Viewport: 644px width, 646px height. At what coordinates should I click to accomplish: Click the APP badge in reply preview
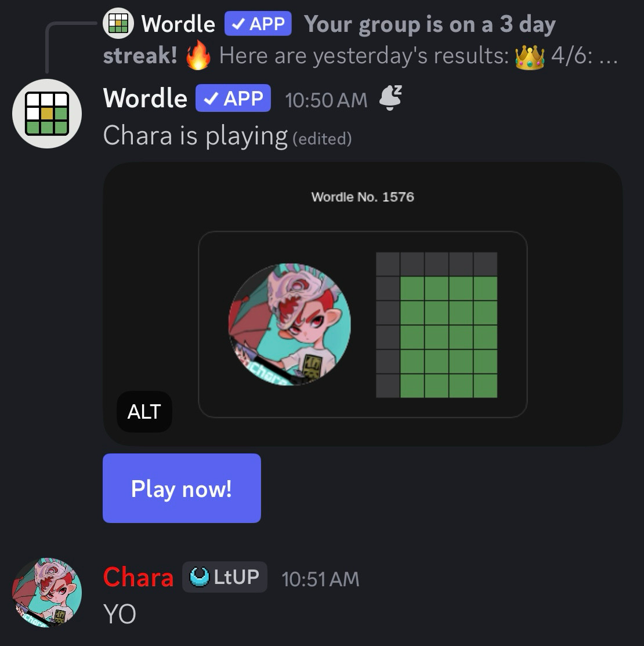258,23
